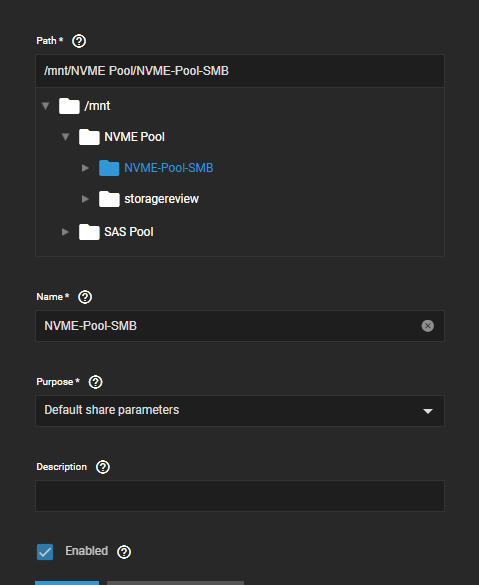The image size is (479, 585).
Task: Click into the Description input field
Action: pyautogui.click(x=240, y=496)
